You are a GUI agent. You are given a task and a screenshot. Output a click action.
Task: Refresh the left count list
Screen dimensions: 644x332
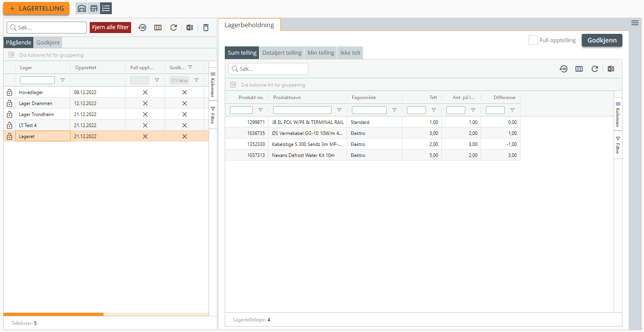pos(174,28)
